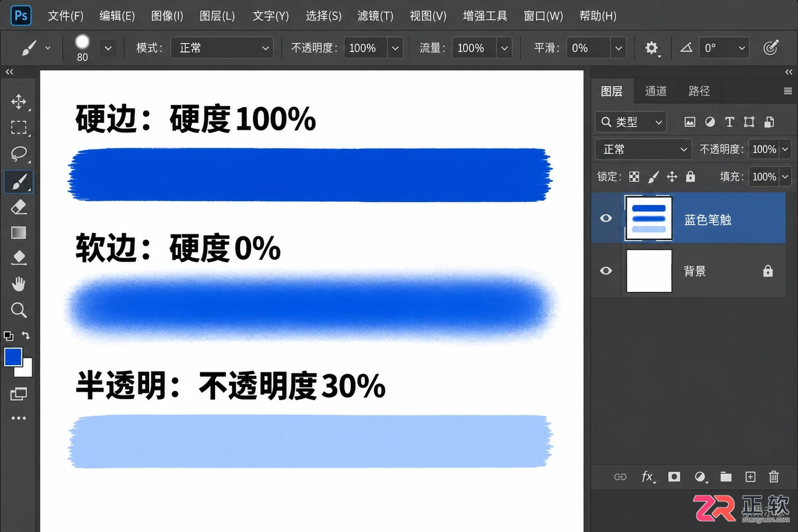The height and width of the screenshot is (532, 798).
Task: Toggle filter for type layers
Action: click(729, 122)
